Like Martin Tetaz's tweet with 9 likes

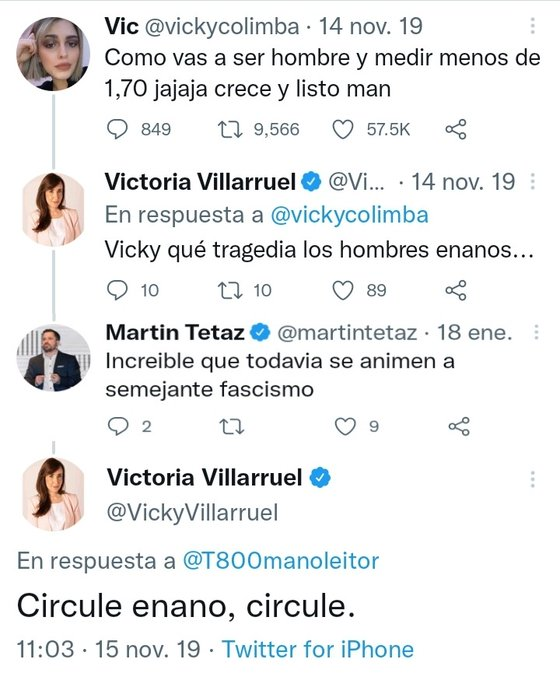tap(345, 427)
